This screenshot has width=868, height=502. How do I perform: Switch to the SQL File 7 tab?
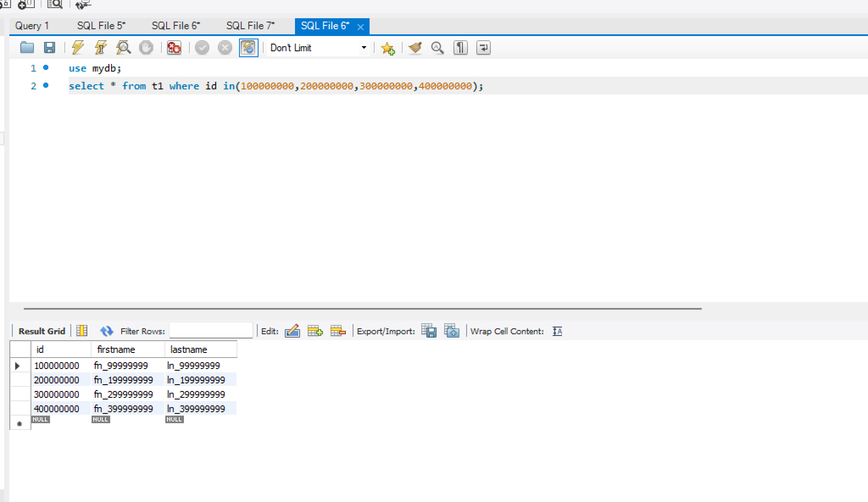click(250, 26)
